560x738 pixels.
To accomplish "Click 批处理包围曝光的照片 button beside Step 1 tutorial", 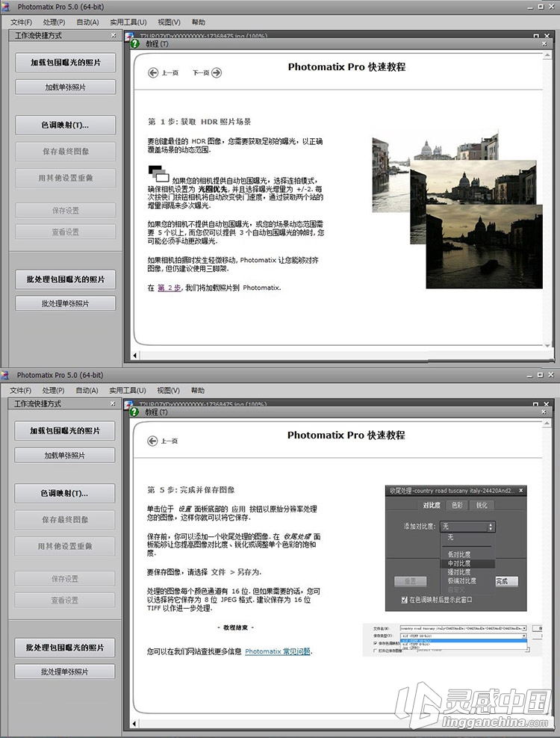I will click(66, 279).
